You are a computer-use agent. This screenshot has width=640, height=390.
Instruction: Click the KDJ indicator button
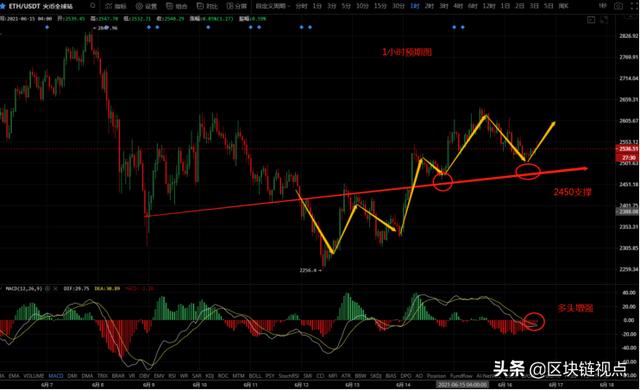tap(209, 376)
